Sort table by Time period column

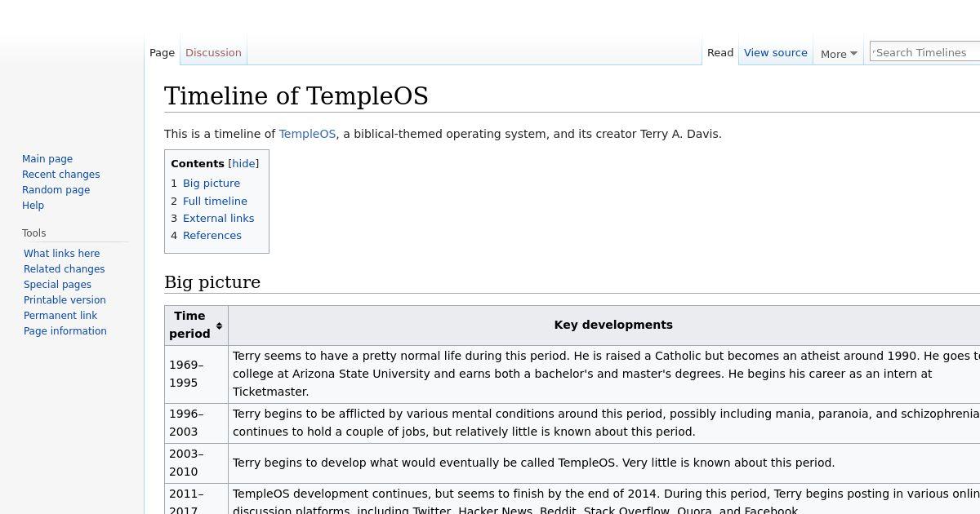point(196,325)
